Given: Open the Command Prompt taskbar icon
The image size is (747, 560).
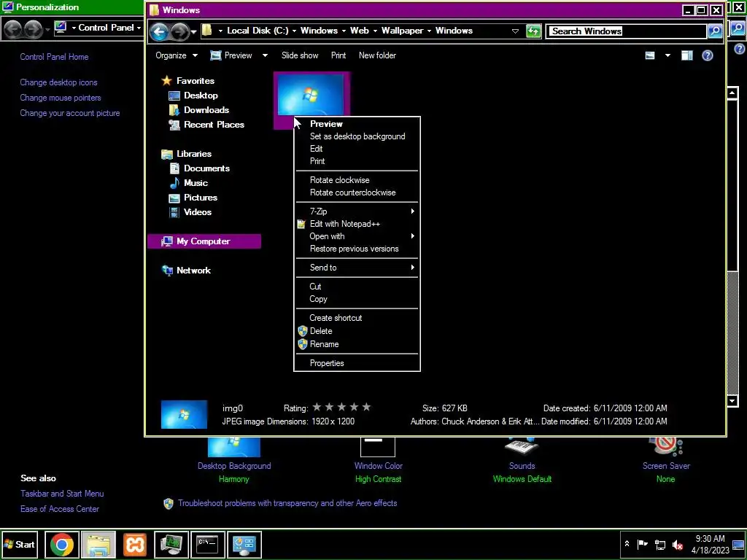Looking at the screenshot, I should click(x=207, y=544).
